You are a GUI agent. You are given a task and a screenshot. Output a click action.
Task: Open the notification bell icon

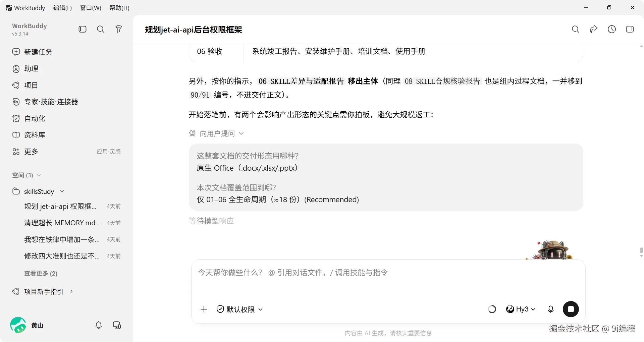[99, 325]
